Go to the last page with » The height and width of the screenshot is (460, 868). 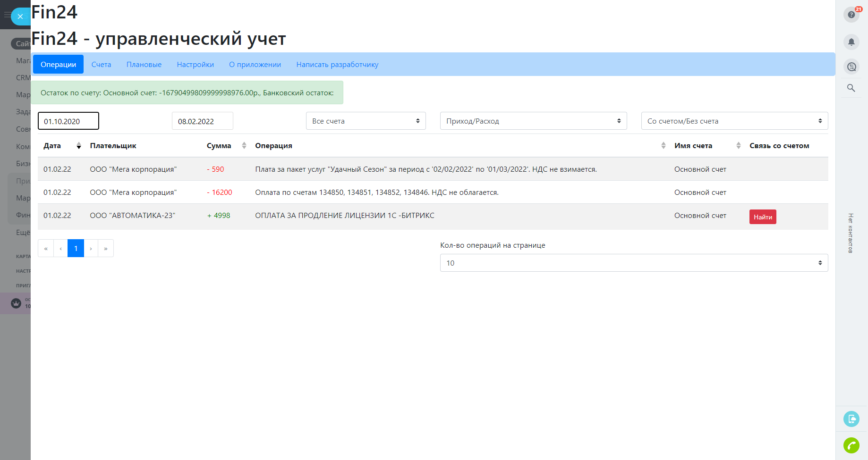tap(106, 248)
